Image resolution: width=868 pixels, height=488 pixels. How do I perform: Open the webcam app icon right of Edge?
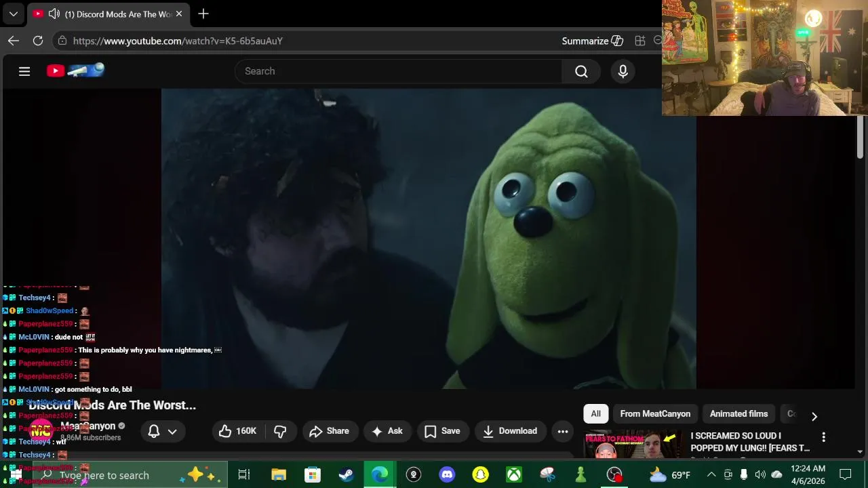click(x=414, y=475)
